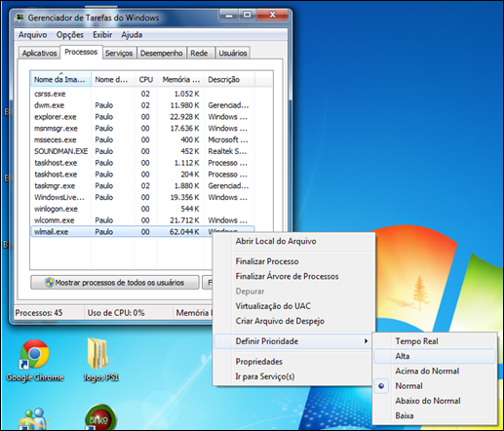The height and width of the screenshot is (431, 504).
Task: Select the dwm.exe process row
Action: click(x=142, y=105)
